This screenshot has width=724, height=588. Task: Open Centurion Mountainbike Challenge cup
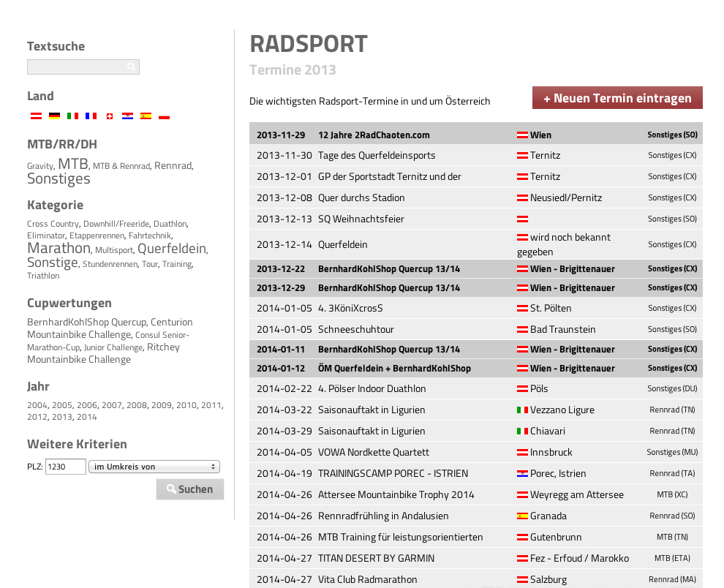click(x=110, y=328)
